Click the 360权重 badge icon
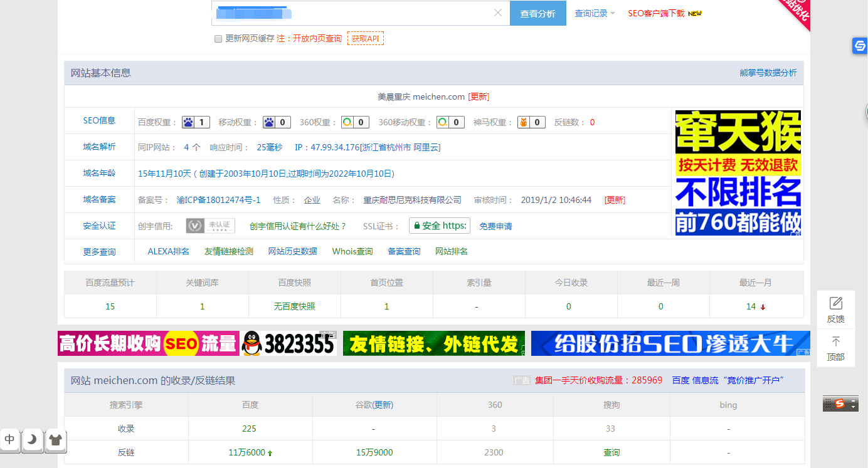Image resolution: width=868 pixels, height=468 pixels. tap(355, 122)
